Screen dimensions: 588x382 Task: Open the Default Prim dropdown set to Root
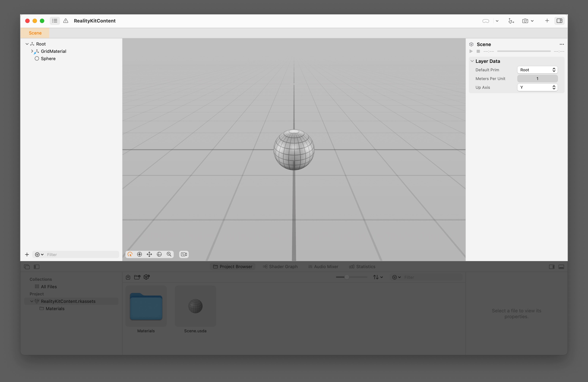pyautogui.click(x=537, y=70)
